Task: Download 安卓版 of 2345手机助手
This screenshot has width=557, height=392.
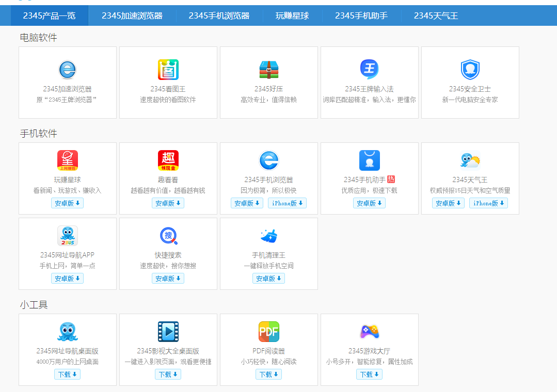Action: pyautogui.click(x=369, y=203)
